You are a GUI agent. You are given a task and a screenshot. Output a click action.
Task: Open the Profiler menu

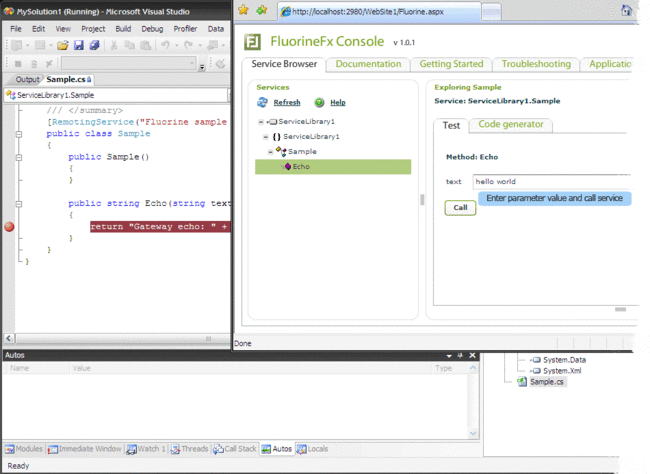coord(185,29)
